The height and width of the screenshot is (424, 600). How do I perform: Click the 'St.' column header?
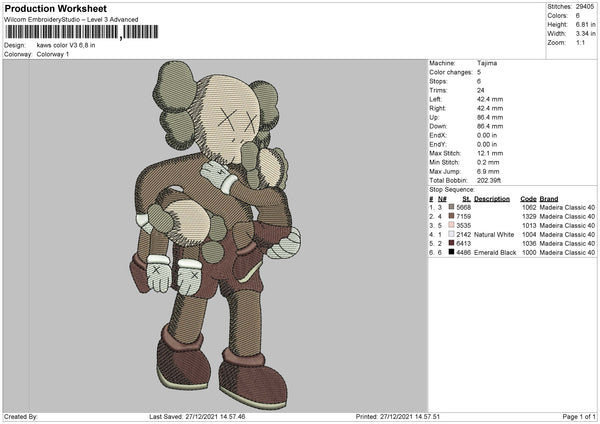pyautogui.click(x=466, y=199)
